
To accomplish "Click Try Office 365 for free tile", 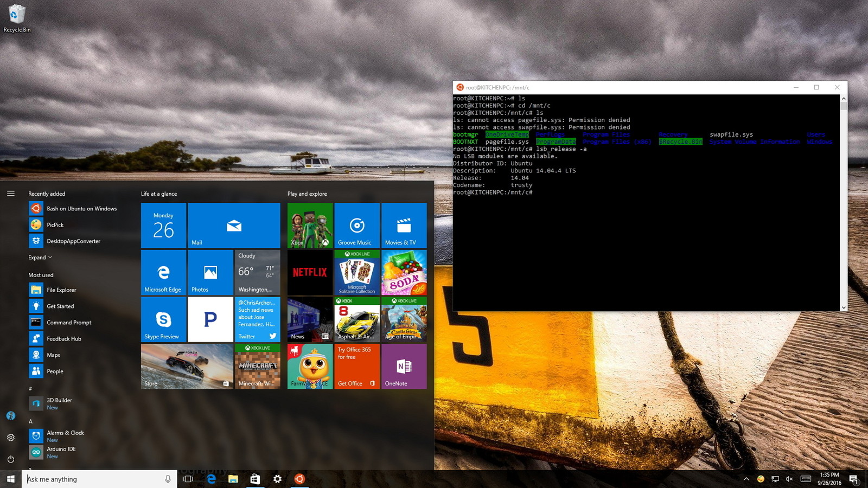I will click(356, 366).
